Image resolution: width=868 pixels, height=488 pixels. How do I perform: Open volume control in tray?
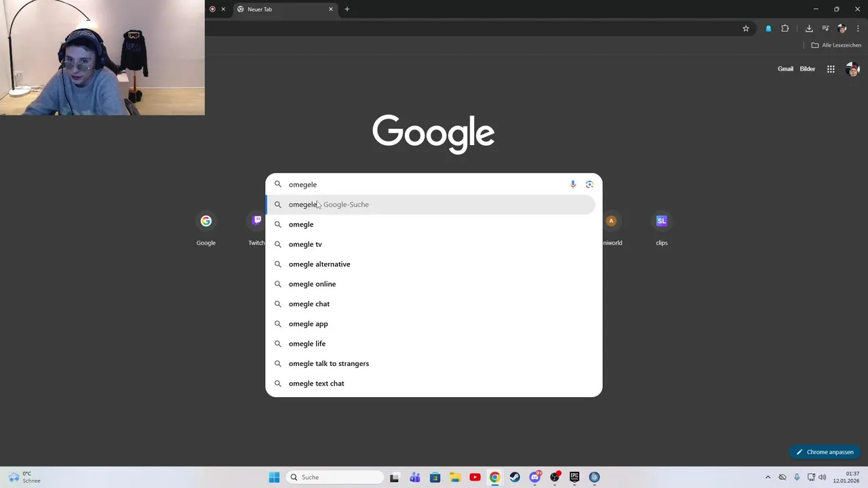tap(823, 477)
